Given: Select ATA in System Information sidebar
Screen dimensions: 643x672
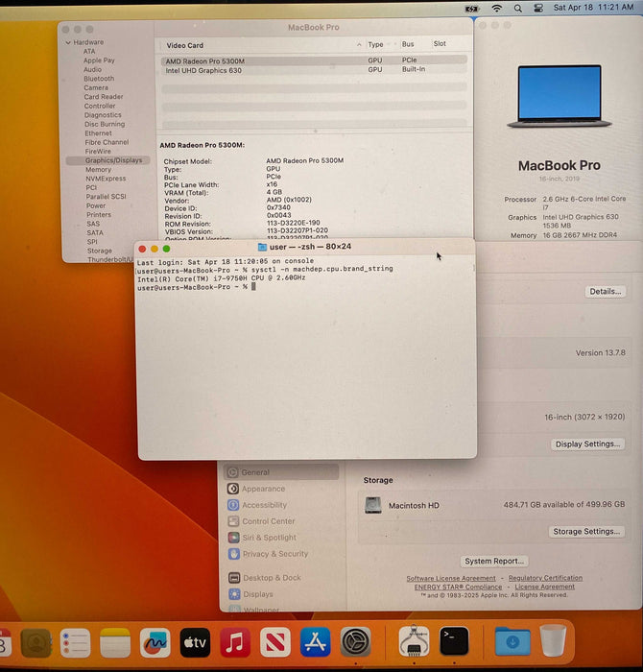Looking at the screenshot, I should pyautogui.click(x=89, y=52).
